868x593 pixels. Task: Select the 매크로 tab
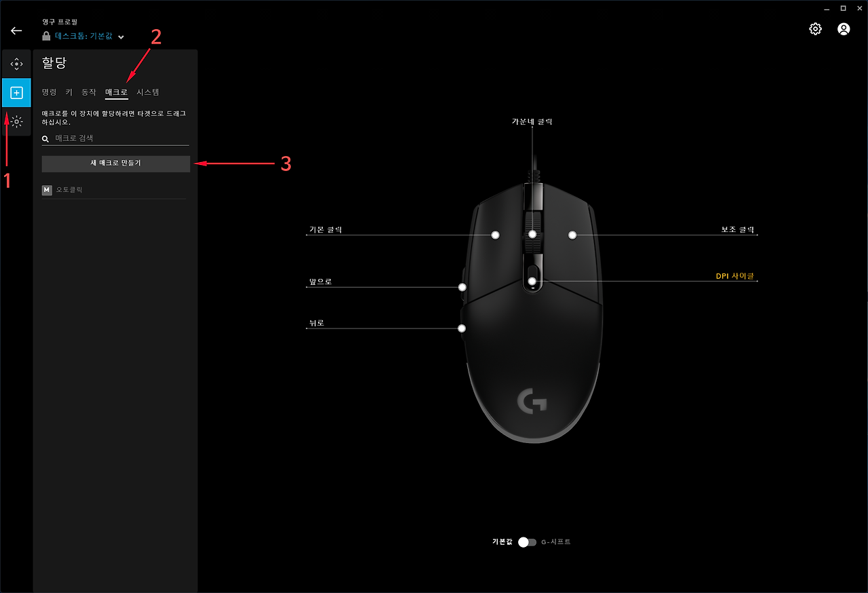pos(117,92)
